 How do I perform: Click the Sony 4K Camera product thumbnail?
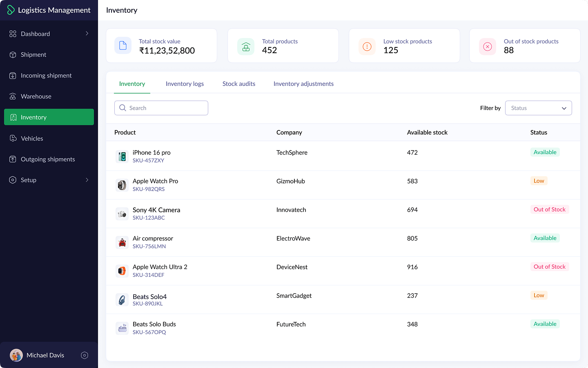click(x=122, y=213)
